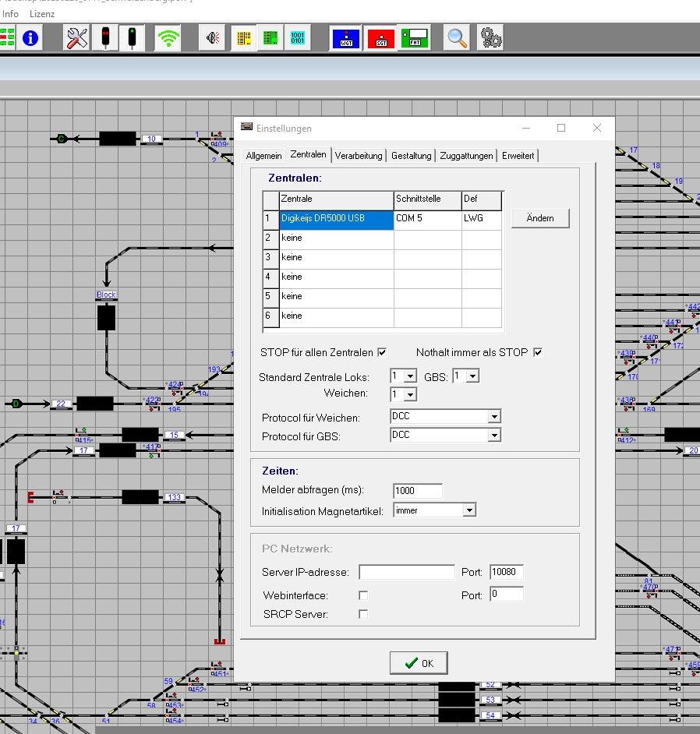Enable the Webinterface checkbox
Viewport: 700px width, 734px height.
point(363,595)
